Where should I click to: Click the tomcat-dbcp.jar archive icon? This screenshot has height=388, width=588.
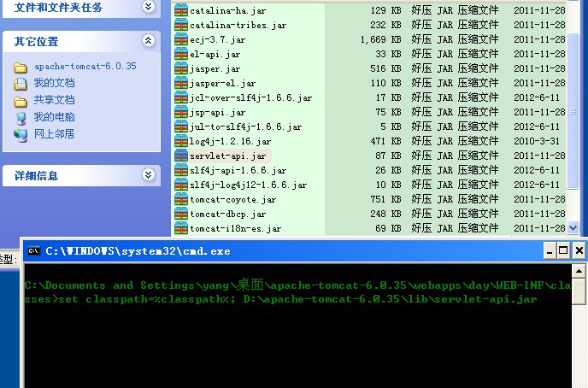point(181,214)
